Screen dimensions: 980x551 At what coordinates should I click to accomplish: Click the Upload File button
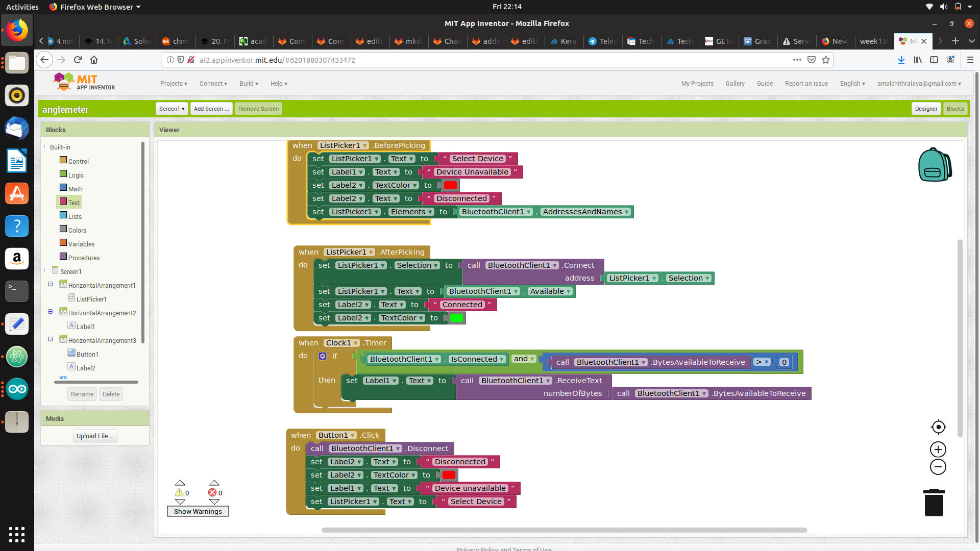pyautogui.click(x=95, y=436)
